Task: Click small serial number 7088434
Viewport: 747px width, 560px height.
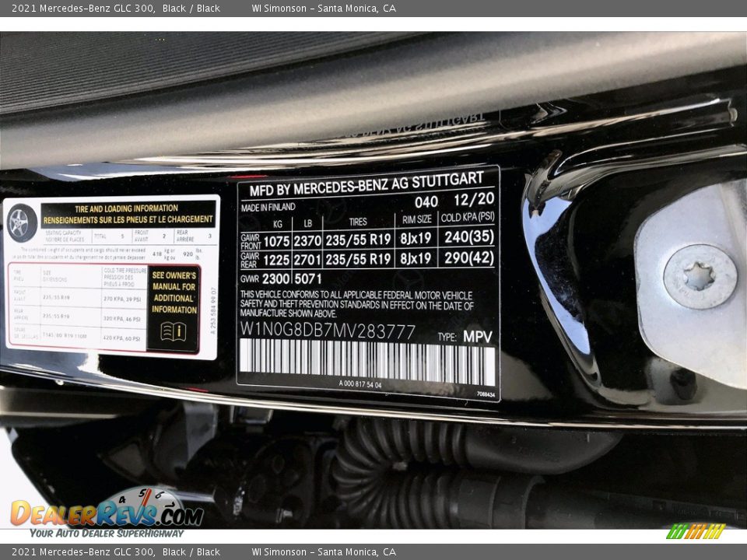Action: (486, 394)
